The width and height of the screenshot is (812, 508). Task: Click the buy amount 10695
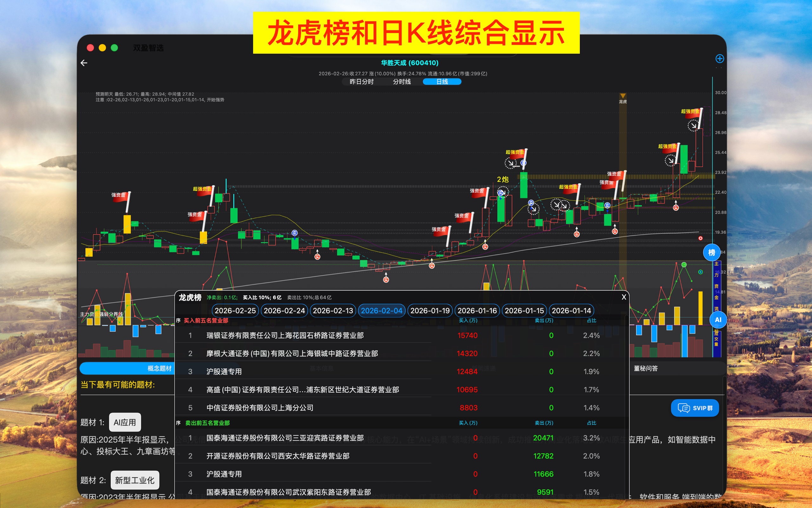point(467,390)
